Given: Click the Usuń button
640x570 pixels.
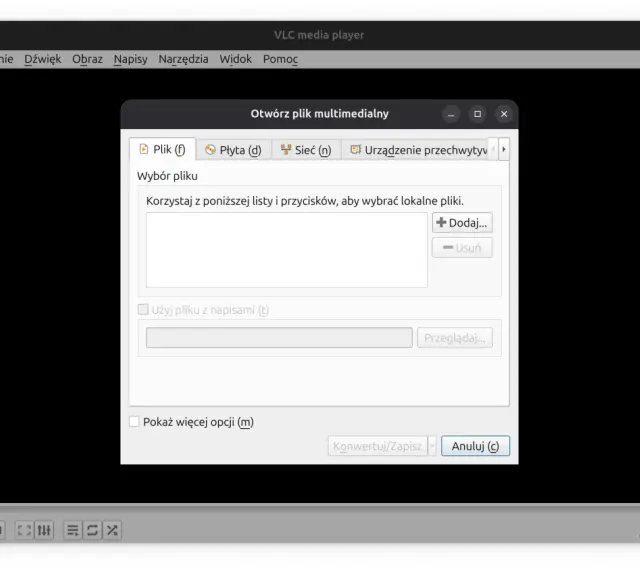Looking at the screenshot, I should point(462,248).
